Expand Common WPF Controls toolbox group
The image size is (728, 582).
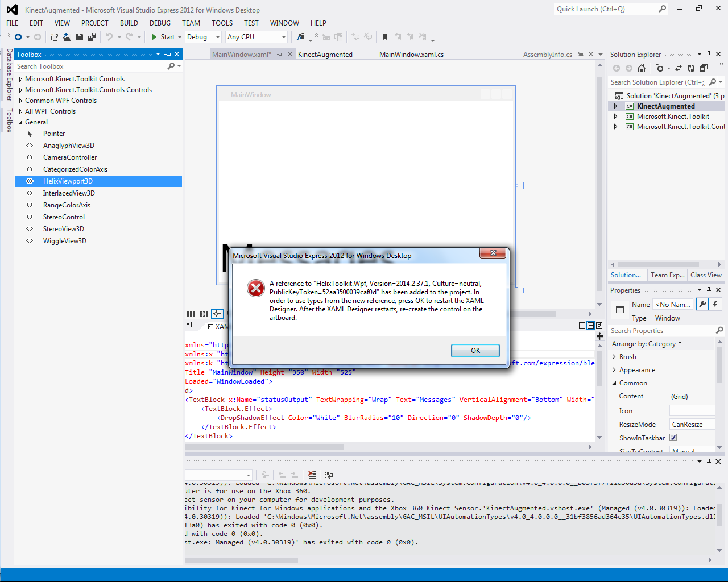[20, 101]
